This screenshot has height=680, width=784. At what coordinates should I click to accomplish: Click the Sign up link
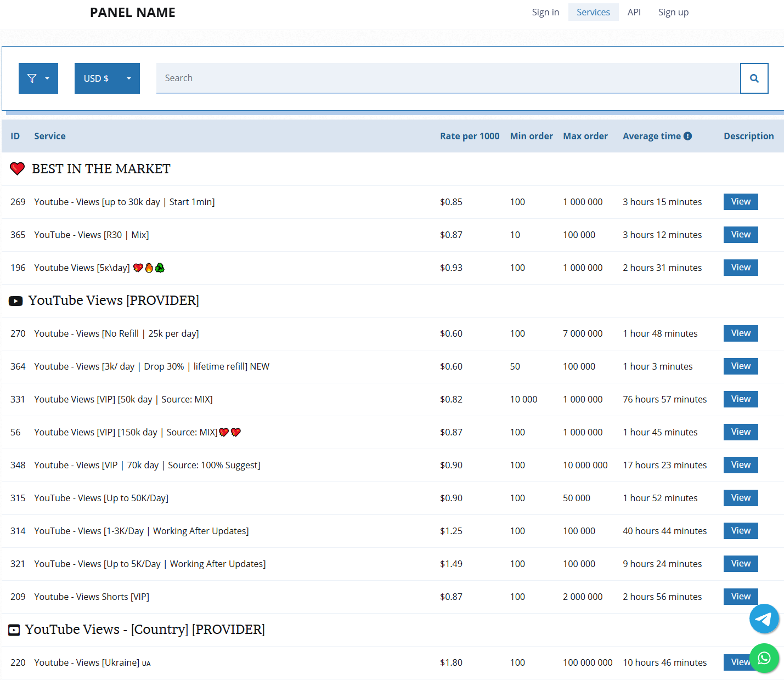(673, 12)
